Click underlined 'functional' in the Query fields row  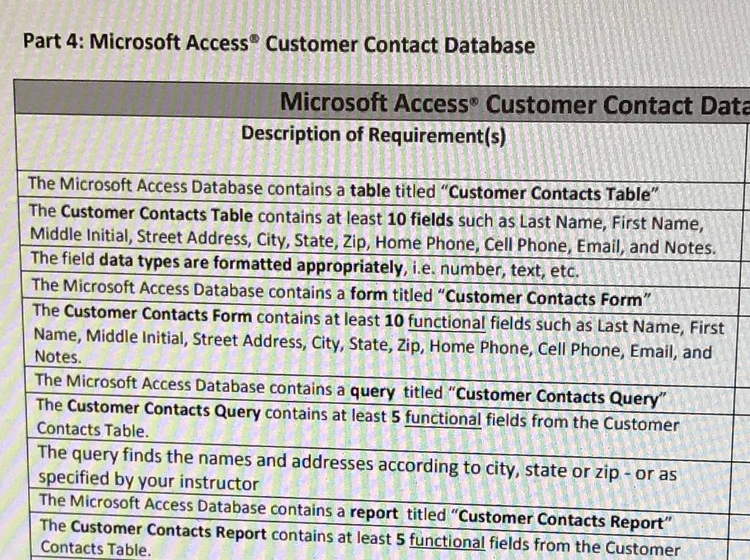point(443,419)
